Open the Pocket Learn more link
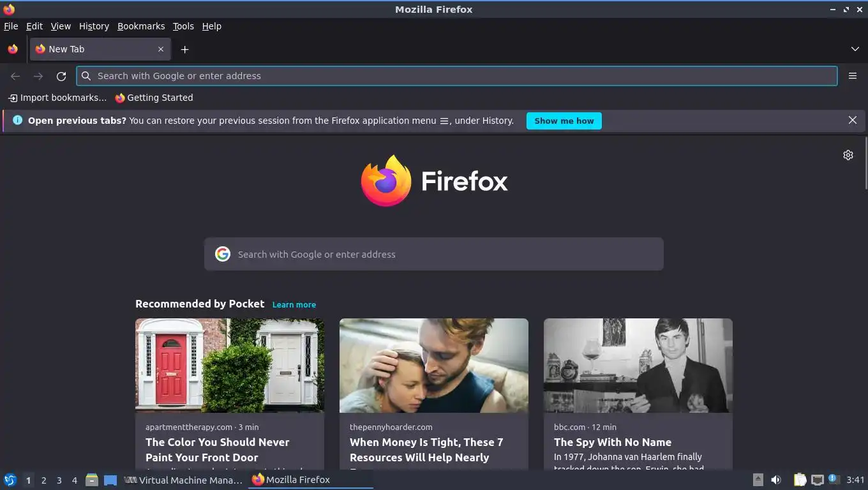 pyautogui.click(x=294, y=305)
